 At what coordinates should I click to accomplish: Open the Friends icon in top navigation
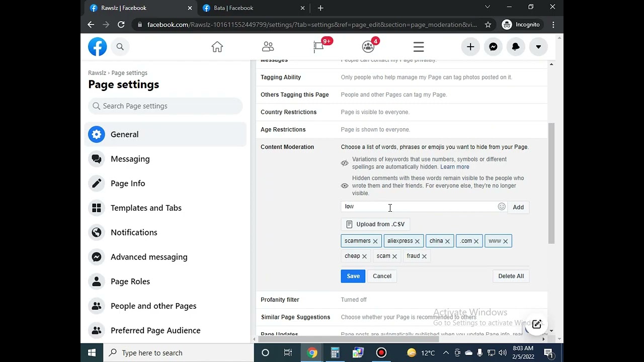click(x=268, y=47)
